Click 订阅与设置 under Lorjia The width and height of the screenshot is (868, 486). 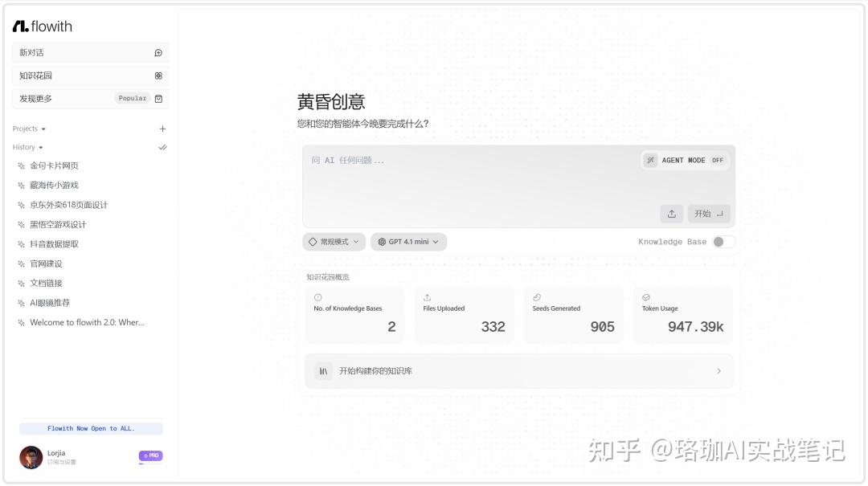point(61,462)
